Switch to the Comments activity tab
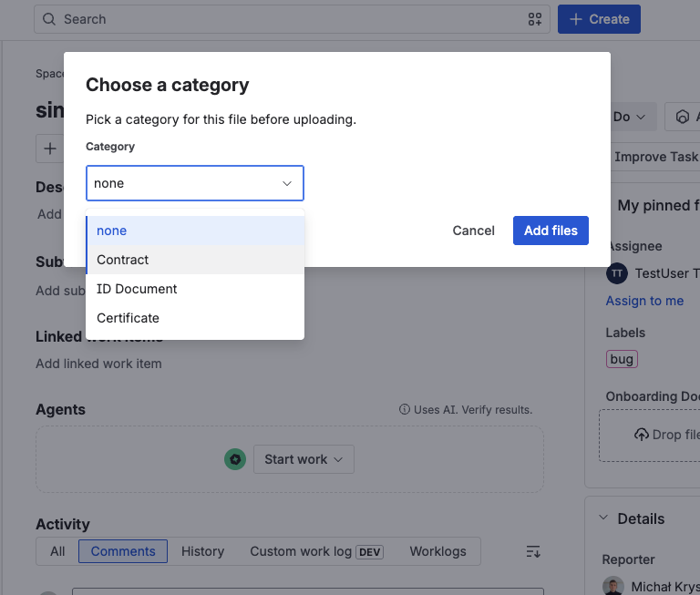Screen dimensions: 700x595 [x=123, y=551]
